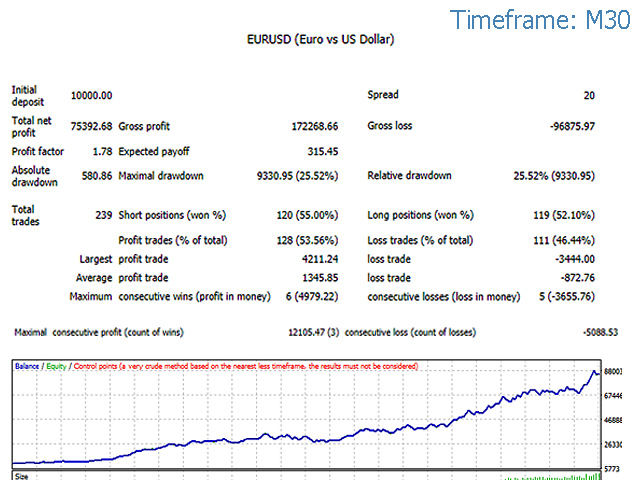Click the 'Loss trades (% of total)' label
This screenshot has height=480, width=640.
click(x=420, y=240)
